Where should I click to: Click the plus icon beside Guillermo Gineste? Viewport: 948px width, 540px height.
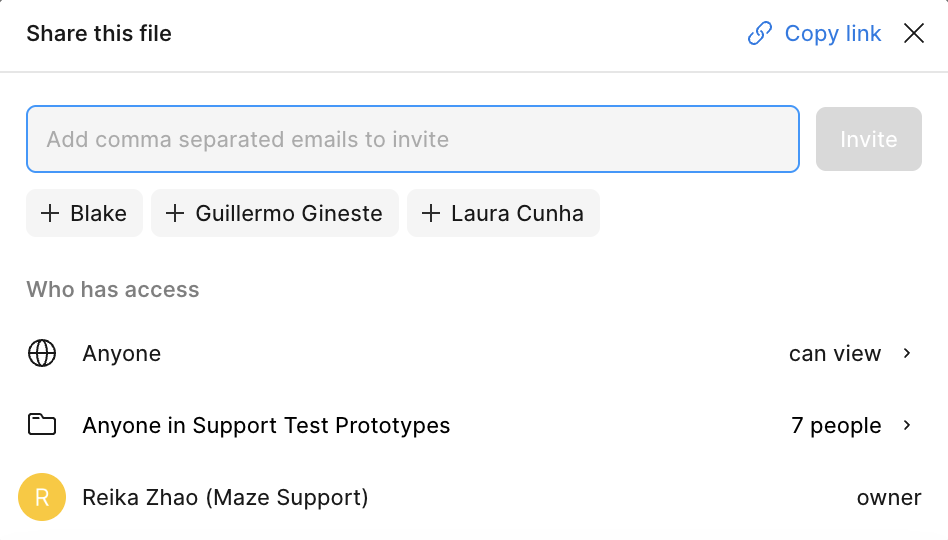pos(175,213)
